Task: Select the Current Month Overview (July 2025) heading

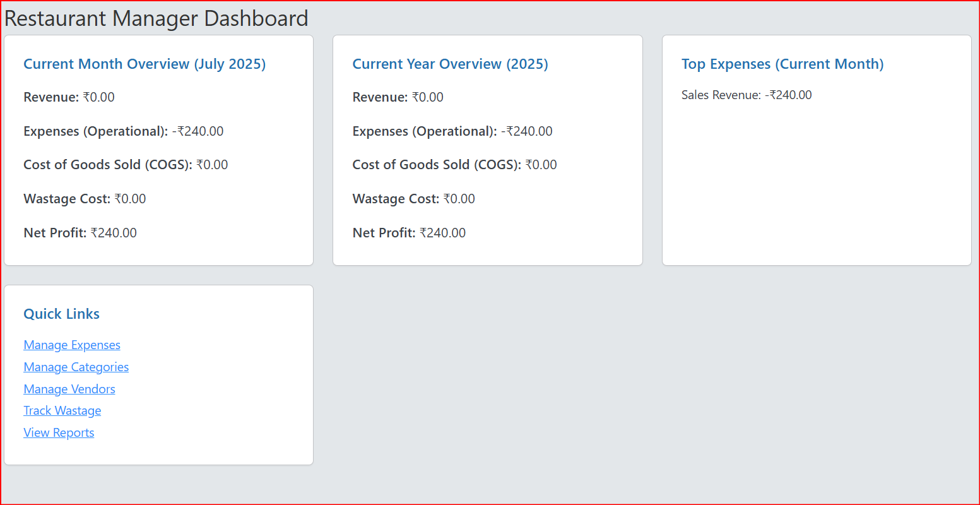Action: click(145, 64)
